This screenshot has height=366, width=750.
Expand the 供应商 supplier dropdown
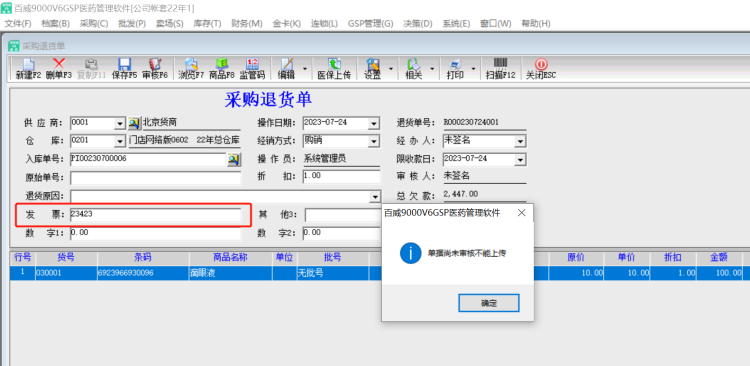point(120,124)
